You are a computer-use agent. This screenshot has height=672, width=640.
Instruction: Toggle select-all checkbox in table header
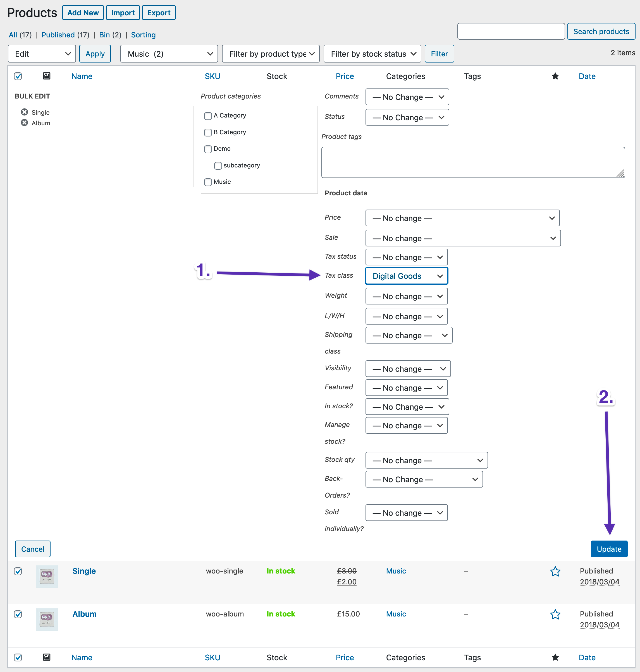pos(18,76)
